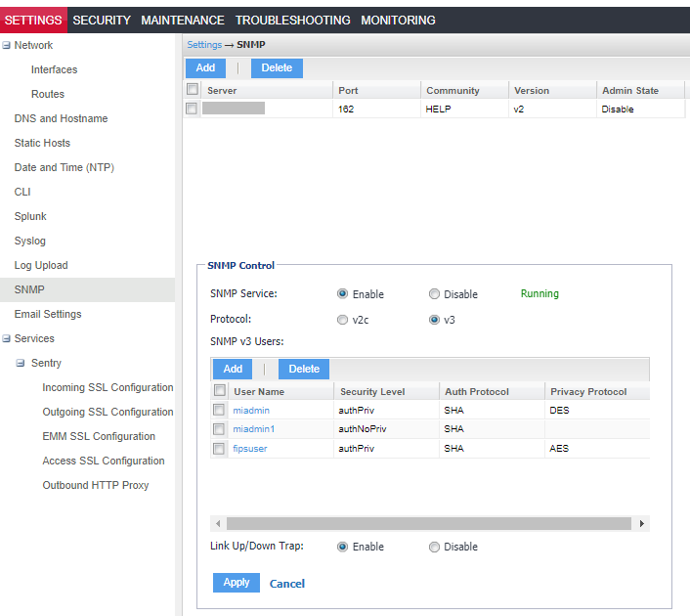Open the SECURITY tab

(101, 20)
